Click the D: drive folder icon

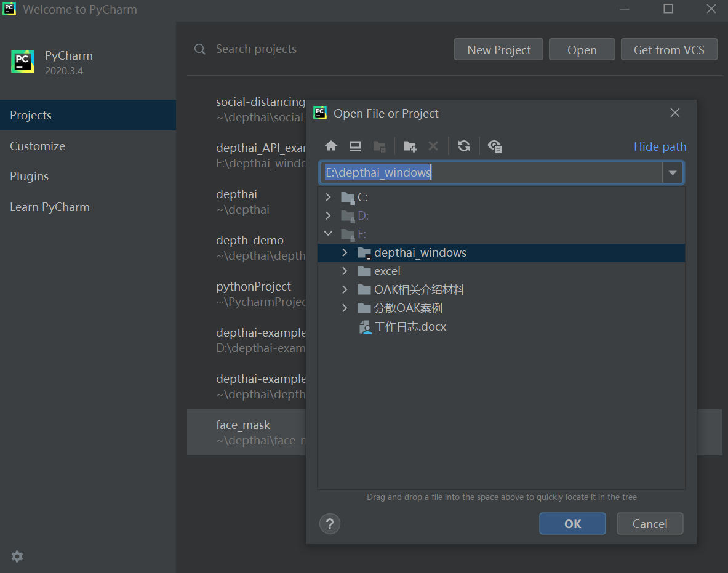(x=347, y=216)
